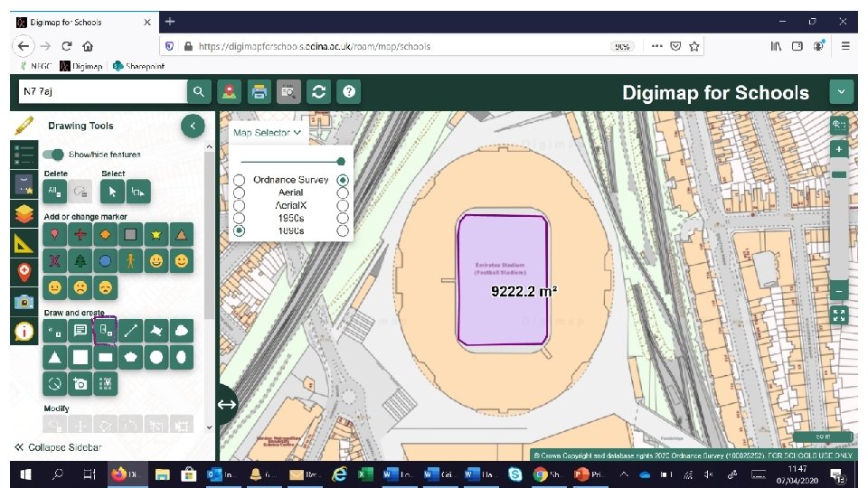The image size is (868, 488).
Task: Click the map zoom level slider handle
Action: click(839, 174)
